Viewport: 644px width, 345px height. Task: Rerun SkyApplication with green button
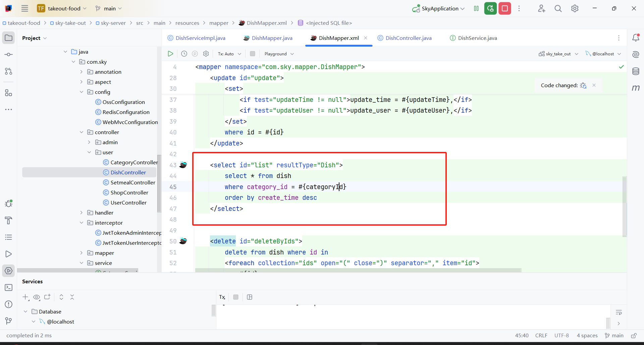point(490,8)
